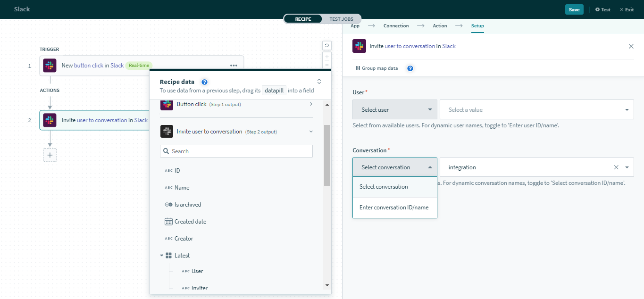This screenshot has height=299, width=644.
Task: Switch to the TEST JOBS view
Action: (341, 19)
